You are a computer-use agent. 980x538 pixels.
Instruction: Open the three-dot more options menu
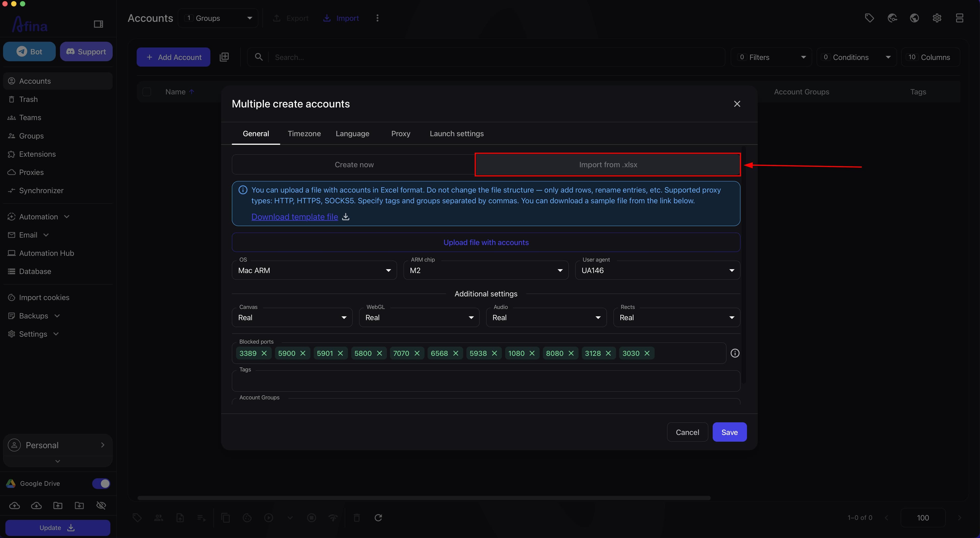point(377,18)
